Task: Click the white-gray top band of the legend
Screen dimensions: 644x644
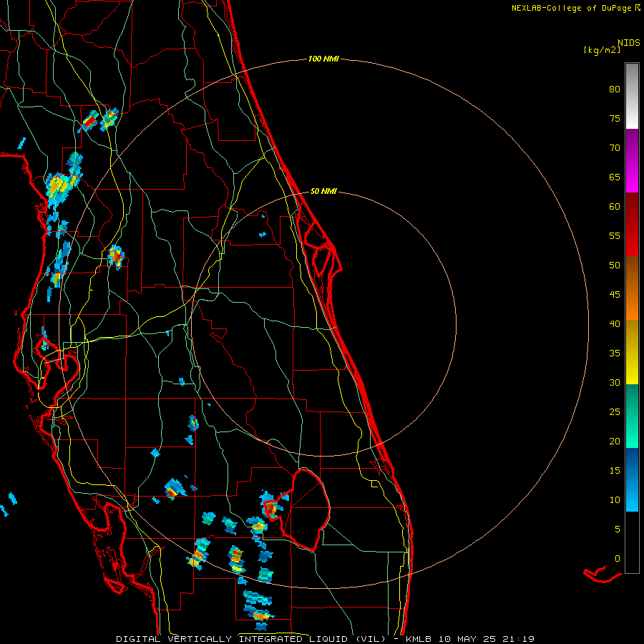Action: click(x=632, y=96)
